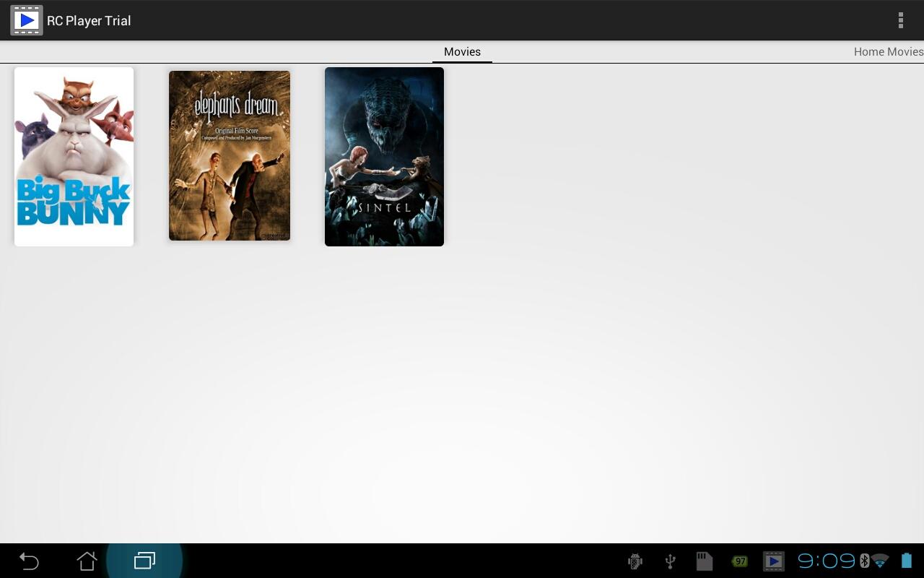Viewport: 924px width, 578px height.
Task: Tap the Bluetooth status icon
Action: point(864,561)
